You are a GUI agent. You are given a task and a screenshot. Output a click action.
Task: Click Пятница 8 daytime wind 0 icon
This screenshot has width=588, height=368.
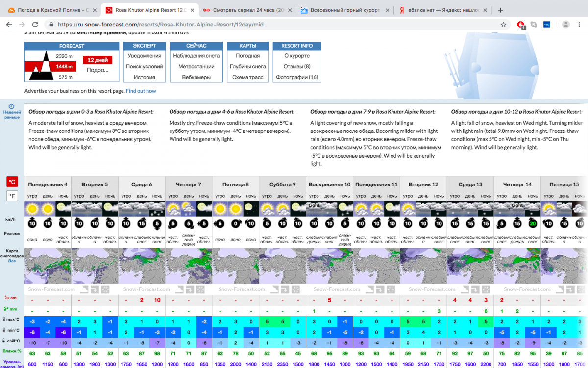235,224
